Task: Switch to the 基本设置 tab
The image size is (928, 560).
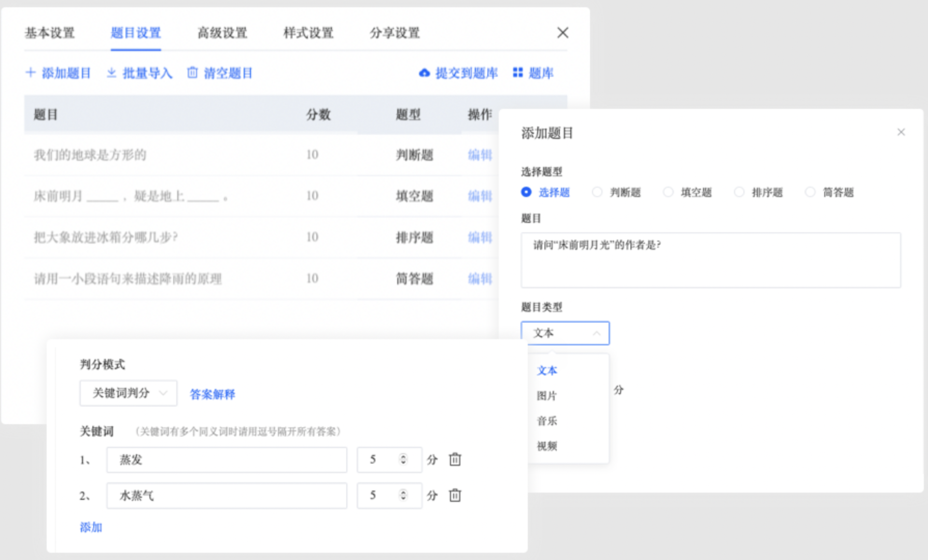Action: click(x=50, y=33)
